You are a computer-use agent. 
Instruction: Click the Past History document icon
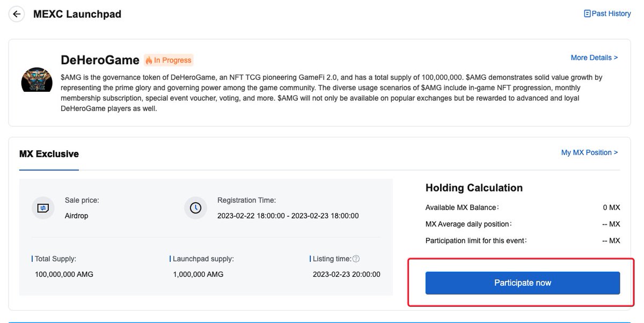click(587, 13)
